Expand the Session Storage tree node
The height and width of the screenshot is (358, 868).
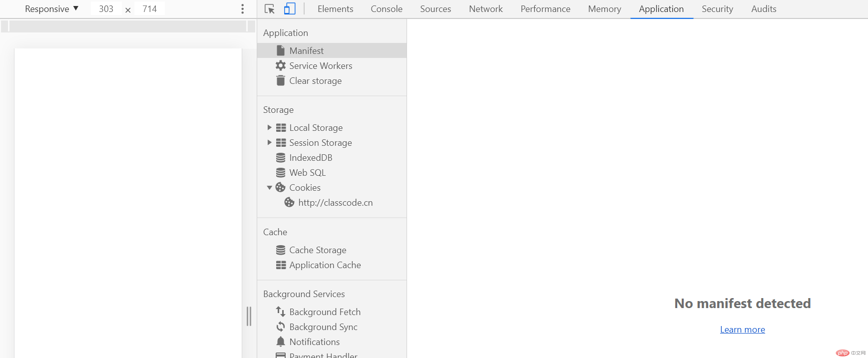tap(269, 143)
